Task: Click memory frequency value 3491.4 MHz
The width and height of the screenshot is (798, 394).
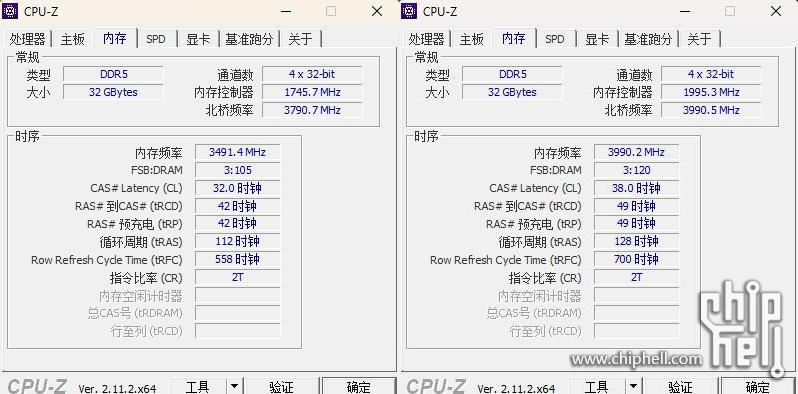Action: pyautogui.click(x=238, y=152)
